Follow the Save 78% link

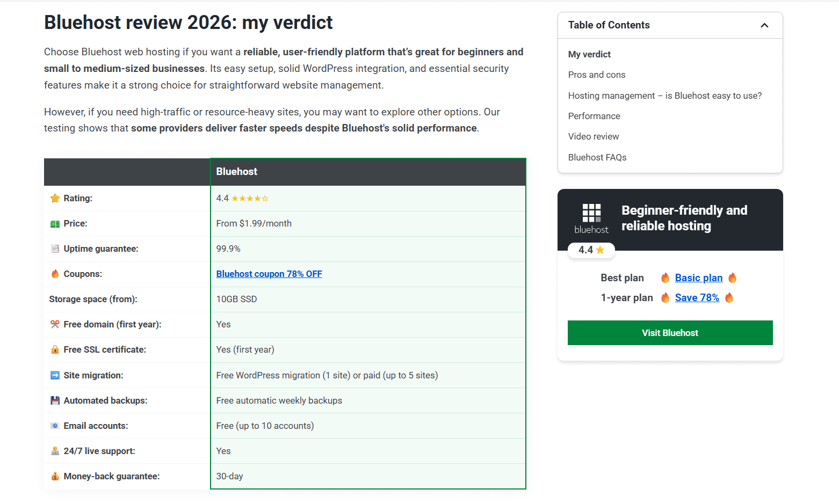tap(697, 297)
